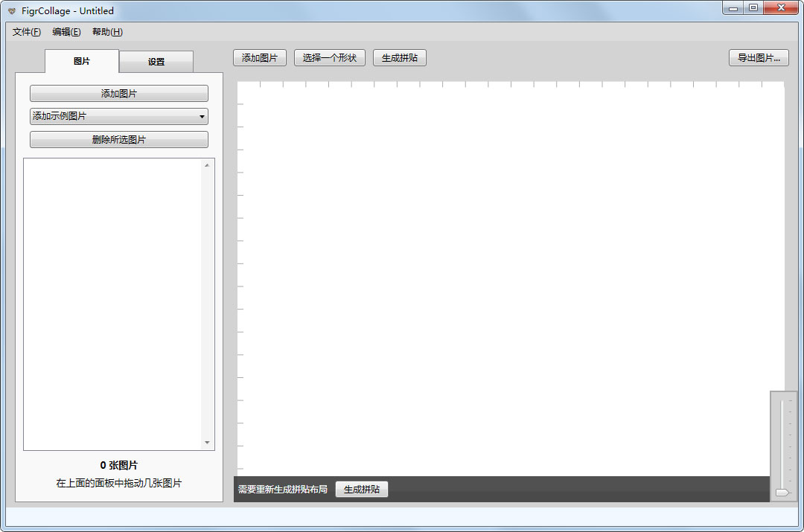Screen dimensions: 804x532
Task: Click the white collage canvas
Action: tap(510, 279)
